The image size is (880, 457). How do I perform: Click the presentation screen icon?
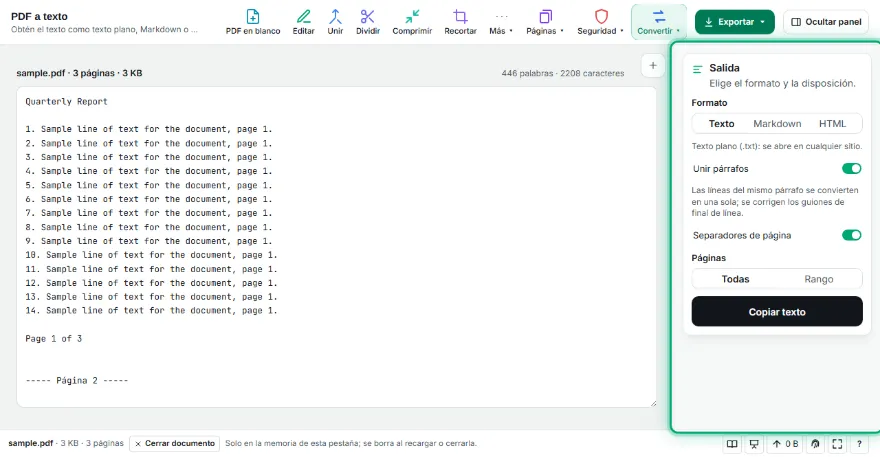[x=754, y=444]
